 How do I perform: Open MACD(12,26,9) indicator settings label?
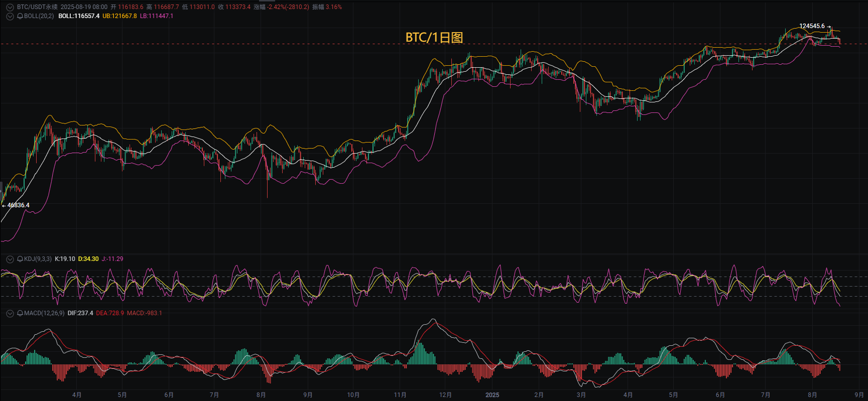[x=44, y=313]
